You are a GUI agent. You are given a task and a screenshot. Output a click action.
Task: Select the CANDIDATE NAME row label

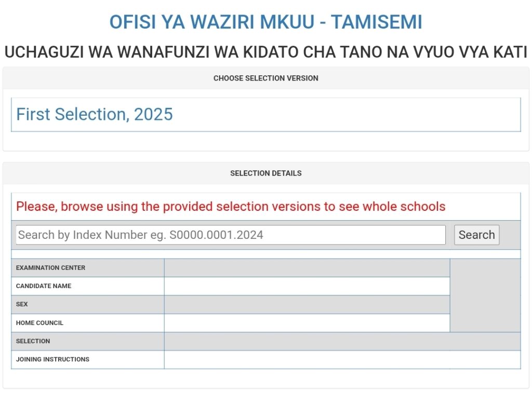[x=44, y=286]
